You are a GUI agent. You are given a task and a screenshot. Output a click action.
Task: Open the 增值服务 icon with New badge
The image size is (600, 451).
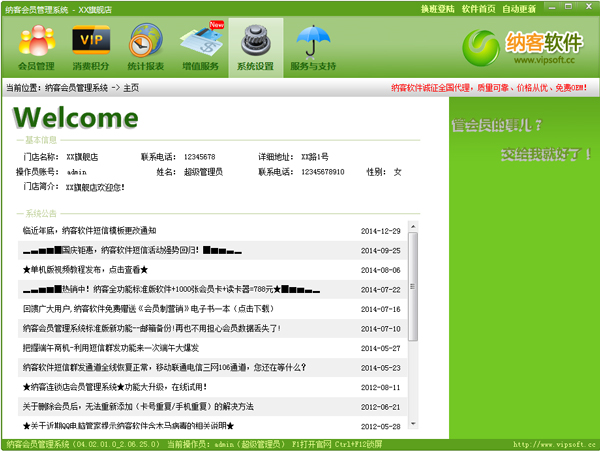point(199,48)
